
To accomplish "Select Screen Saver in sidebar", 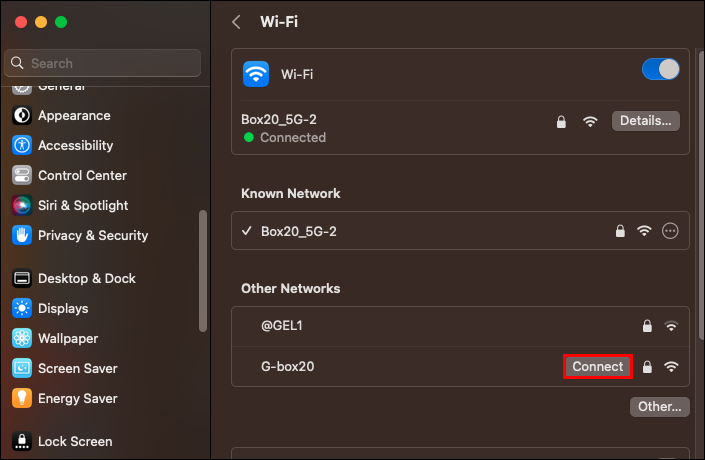I will pyautogui.click(x=77, y=369).
